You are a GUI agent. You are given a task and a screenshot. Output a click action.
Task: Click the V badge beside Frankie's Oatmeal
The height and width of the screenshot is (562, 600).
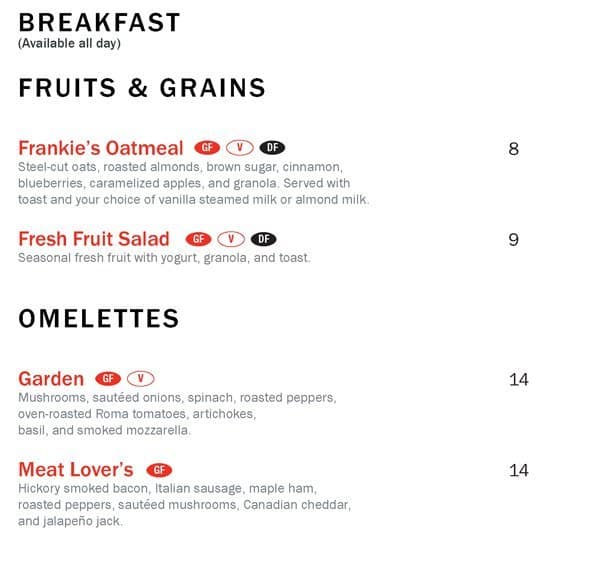[240, 148]
